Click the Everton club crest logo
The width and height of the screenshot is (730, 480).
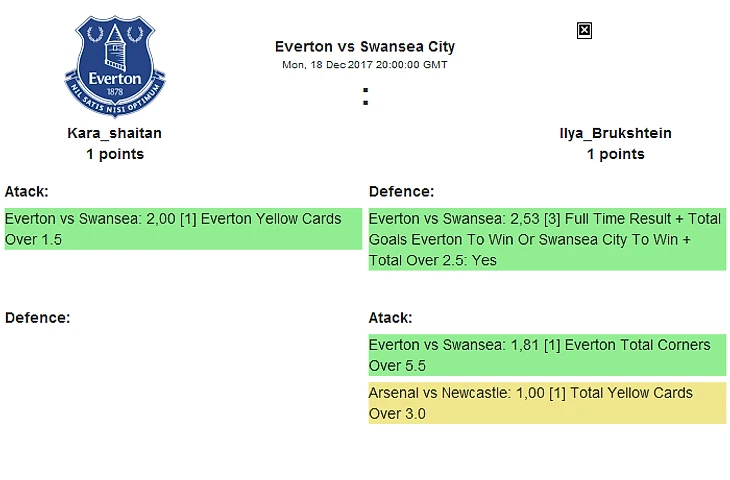click(115, 66)
